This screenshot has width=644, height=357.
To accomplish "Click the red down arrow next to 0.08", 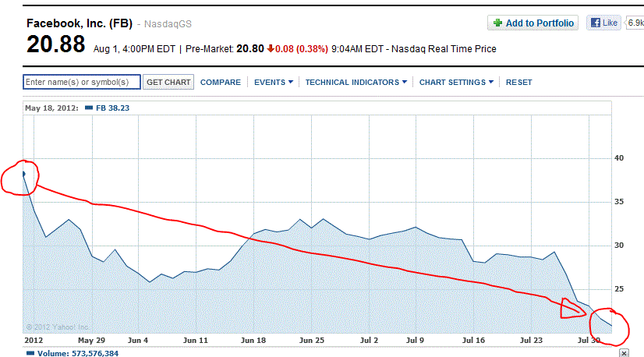I will point(271,48).
